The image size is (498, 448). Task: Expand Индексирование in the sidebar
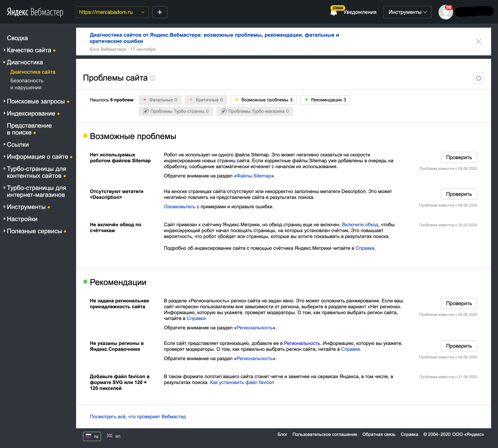31,113
